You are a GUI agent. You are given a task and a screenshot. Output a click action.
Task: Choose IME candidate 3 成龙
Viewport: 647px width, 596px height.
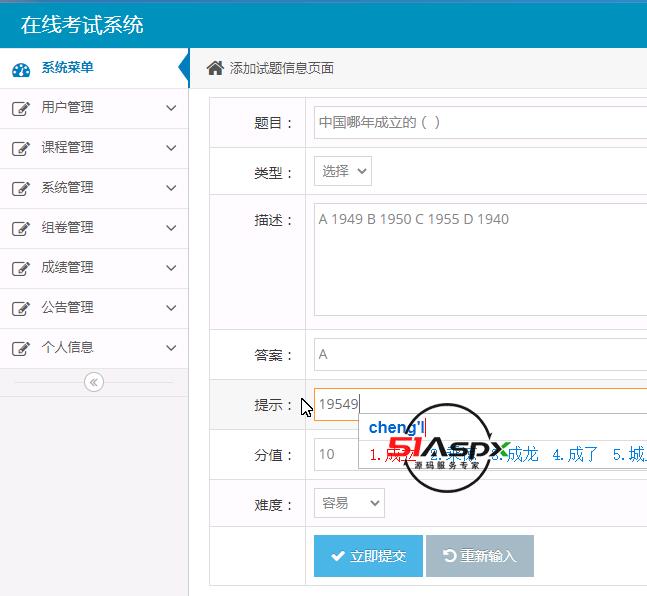point(515,455)
